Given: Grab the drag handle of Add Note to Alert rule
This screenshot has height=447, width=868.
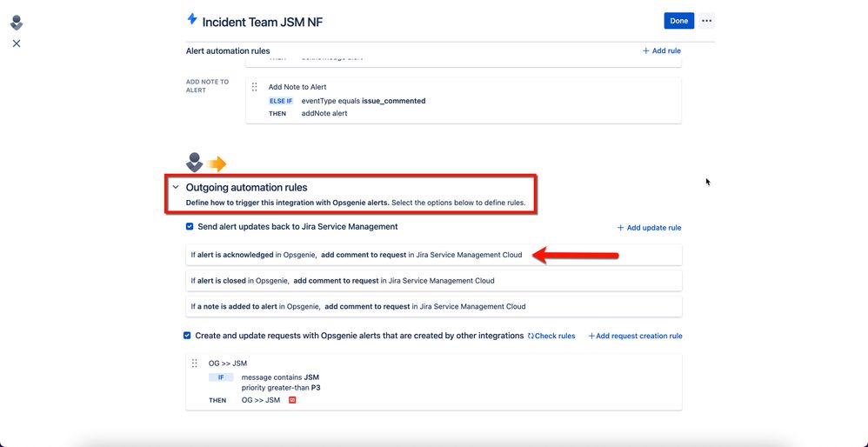Looking at the screenshot, I should (x=255, y=87).
